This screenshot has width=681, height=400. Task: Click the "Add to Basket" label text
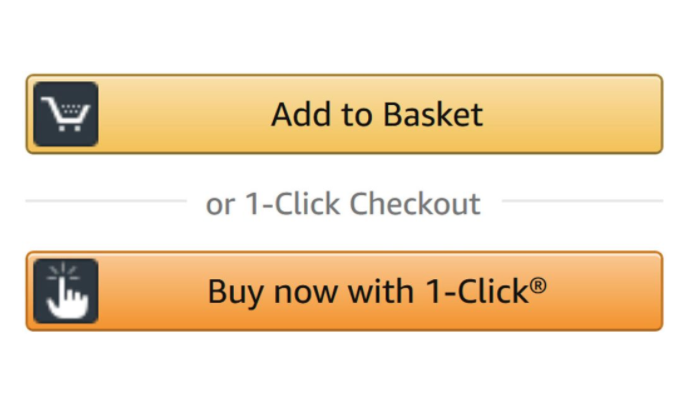[x=377, y=114]
